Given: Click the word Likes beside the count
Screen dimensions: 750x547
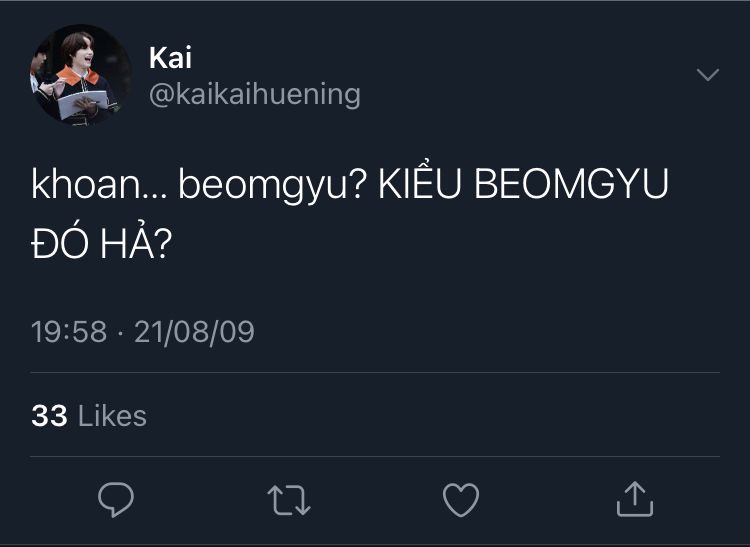Looking at the screenshot, I should (112, 416).
